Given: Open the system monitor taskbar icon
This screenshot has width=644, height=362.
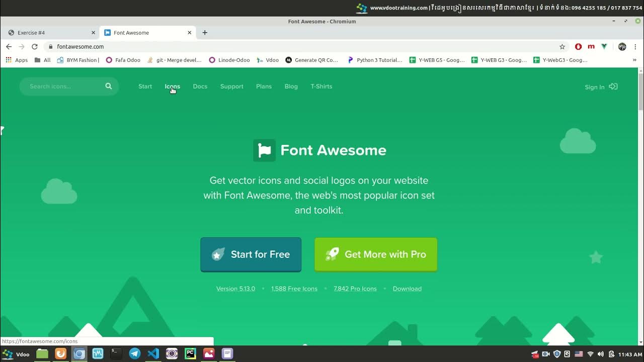Looking at the screenshot, I should pos(98,353).
